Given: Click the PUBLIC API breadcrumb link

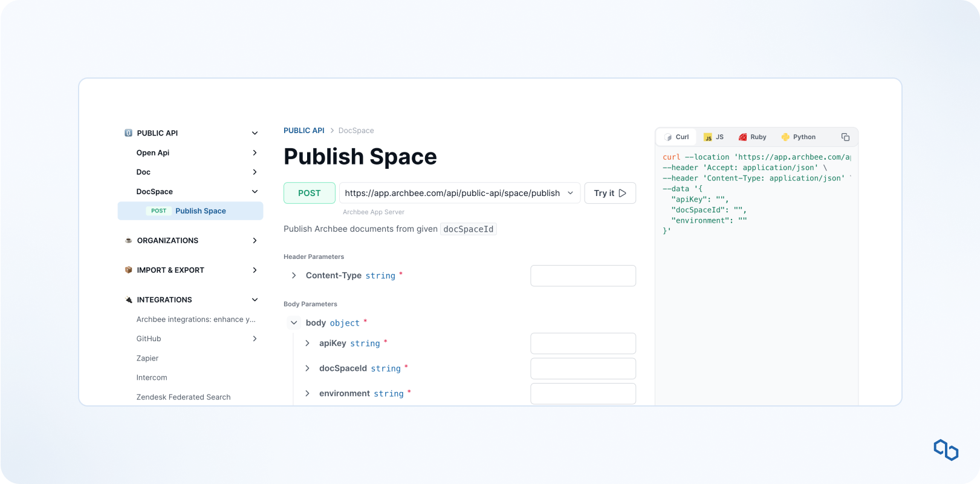Looking at the screenshot, I should pos(304,131).
